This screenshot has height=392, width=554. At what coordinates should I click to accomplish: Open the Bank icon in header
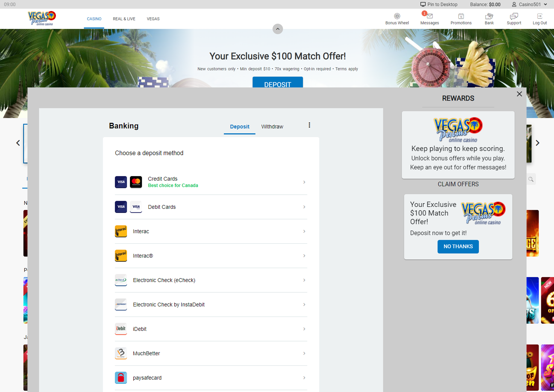pyautogui.click(x=489, y=16)
